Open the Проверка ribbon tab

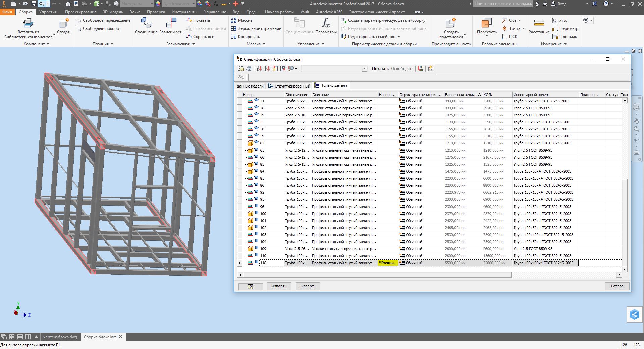click(156, 12)
